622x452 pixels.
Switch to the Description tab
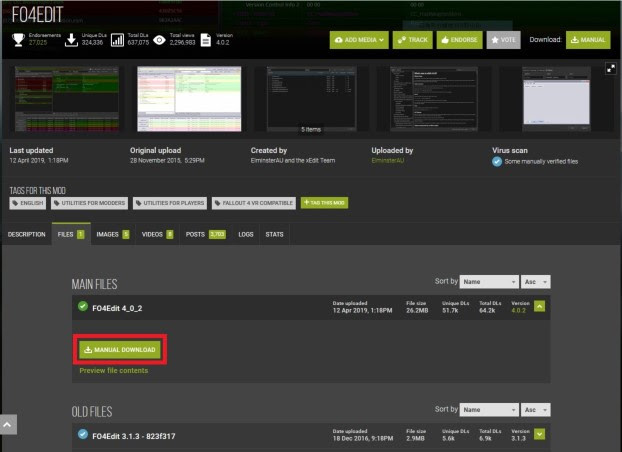(27, 235)
